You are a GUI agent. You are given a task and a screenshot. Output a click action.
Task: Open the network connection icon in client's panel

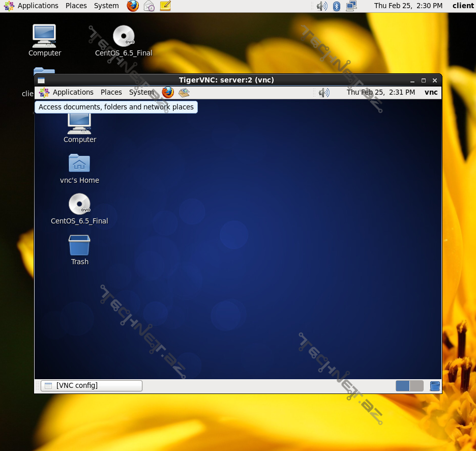pos(351,6)
